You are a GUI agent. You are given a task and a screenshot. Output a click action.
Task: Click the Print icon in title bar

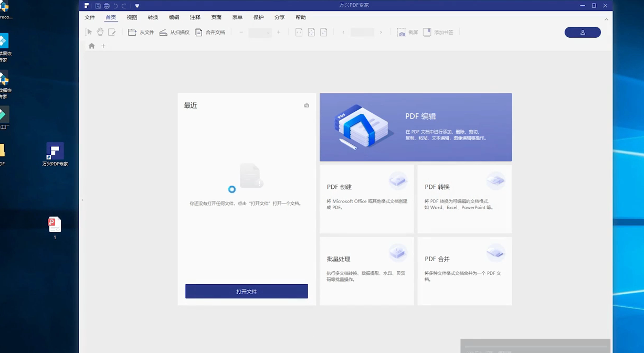(107, 6)
